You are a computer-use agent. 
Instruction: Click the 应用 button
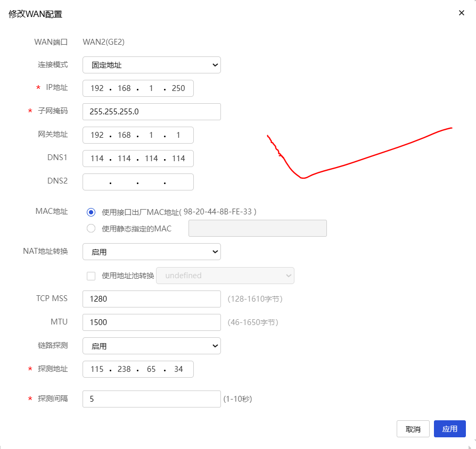(449, 429)
